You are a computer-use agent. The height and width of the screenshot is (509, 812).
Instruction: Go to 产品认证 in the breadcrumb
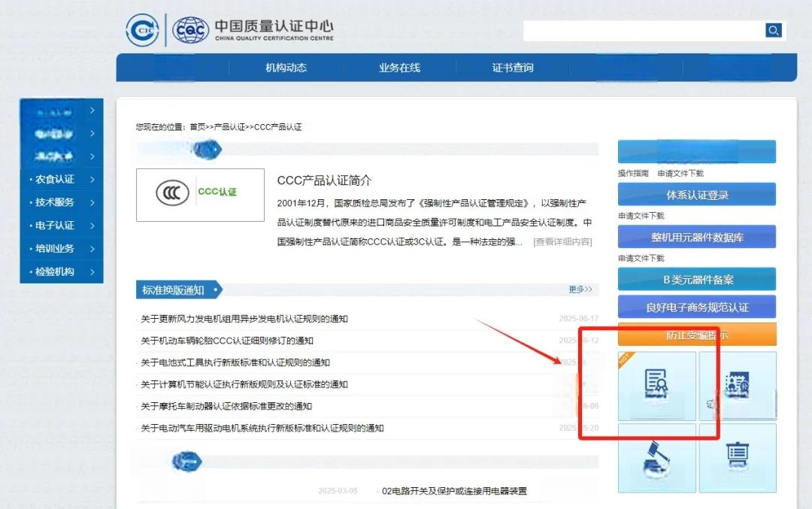coord(229,127)
